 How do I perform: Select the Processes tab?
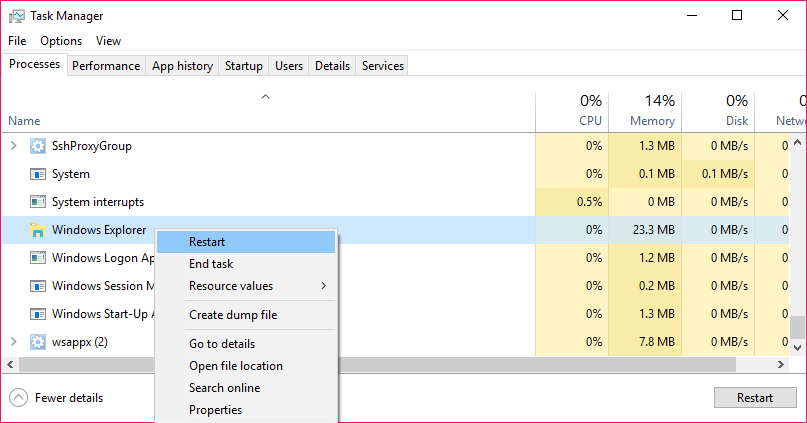tap(34, 64)
